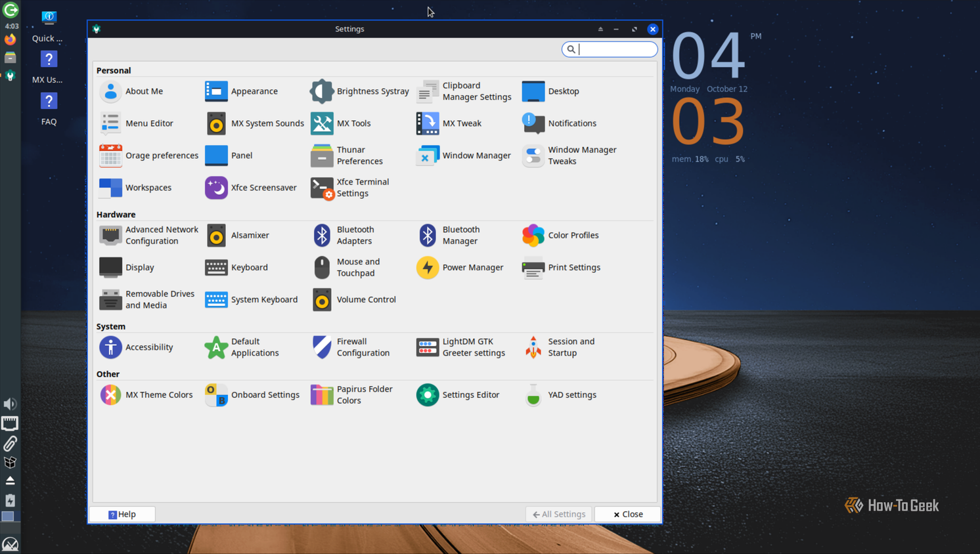Open Bluetooth Manager
This screenshot has width=980, height=554.
coord(449,235)
